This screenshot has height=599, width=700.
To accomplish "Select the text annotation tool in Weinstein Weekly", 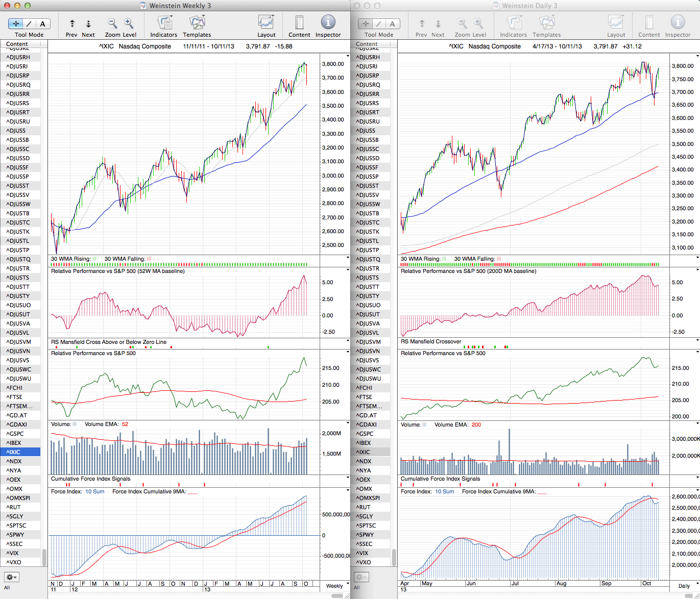I will 43,23.
